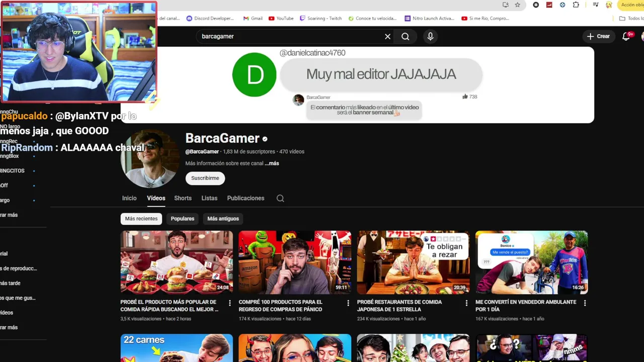Open the 100 productos Amazon video thumbnail
This screenshot has height=362, width=644.
(295, 262)
